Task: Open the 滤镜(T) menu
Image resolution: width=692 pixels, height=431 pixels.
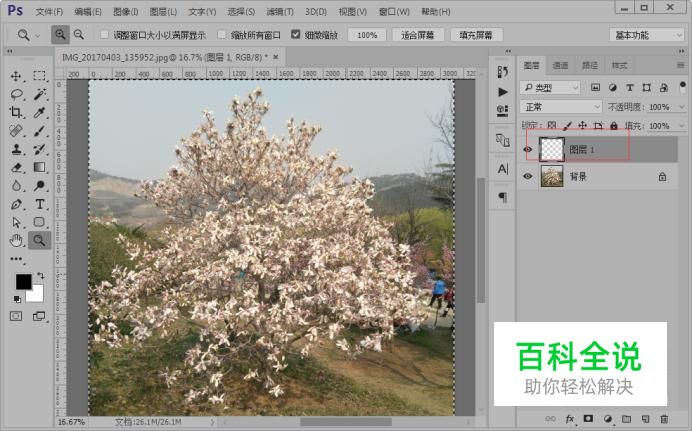Action: pyautogui.click(x=280, y=11)
